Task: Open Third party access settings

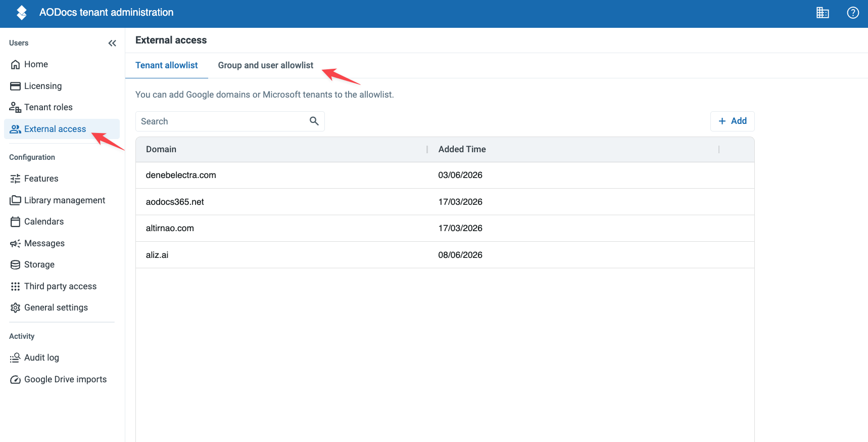Action: pos(62,286)
